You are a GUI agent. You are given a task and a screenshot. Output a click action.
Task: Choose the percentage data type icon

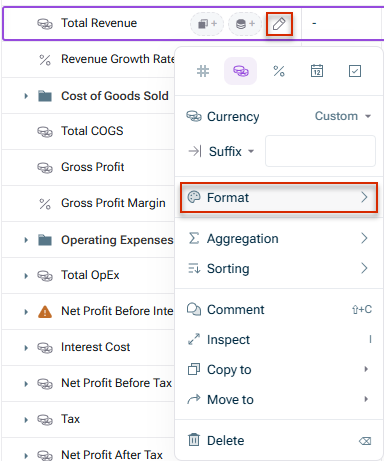click(x=279, y=71)
